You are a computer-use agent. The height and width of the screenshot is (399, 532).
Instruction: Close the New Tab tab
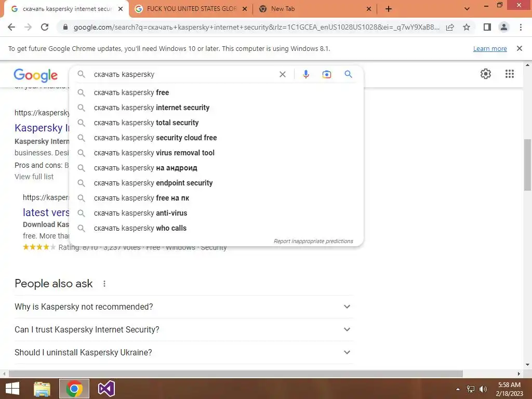369,9
